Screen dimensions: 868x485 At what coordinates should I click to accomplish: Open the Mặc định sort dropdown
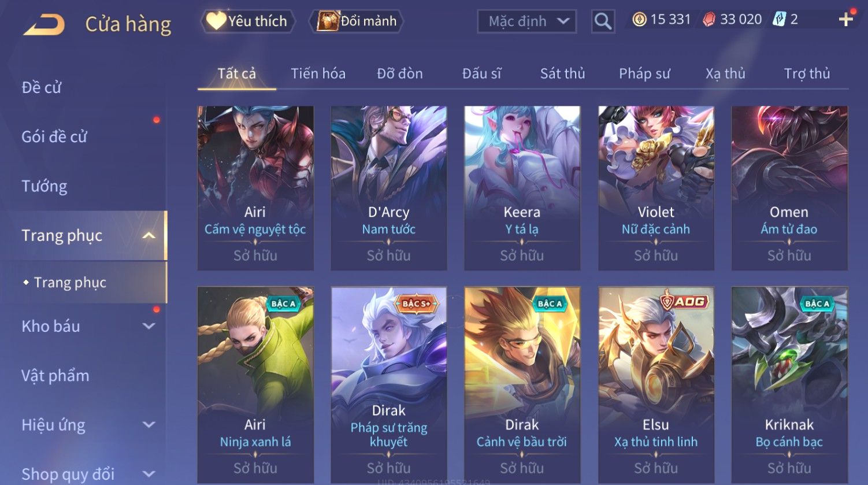pyautogui.click(x=527, y=22)
